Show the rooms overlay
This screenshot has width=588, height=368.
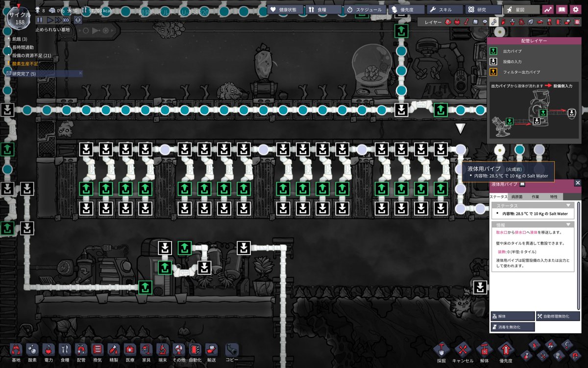(x=539, y=22)
